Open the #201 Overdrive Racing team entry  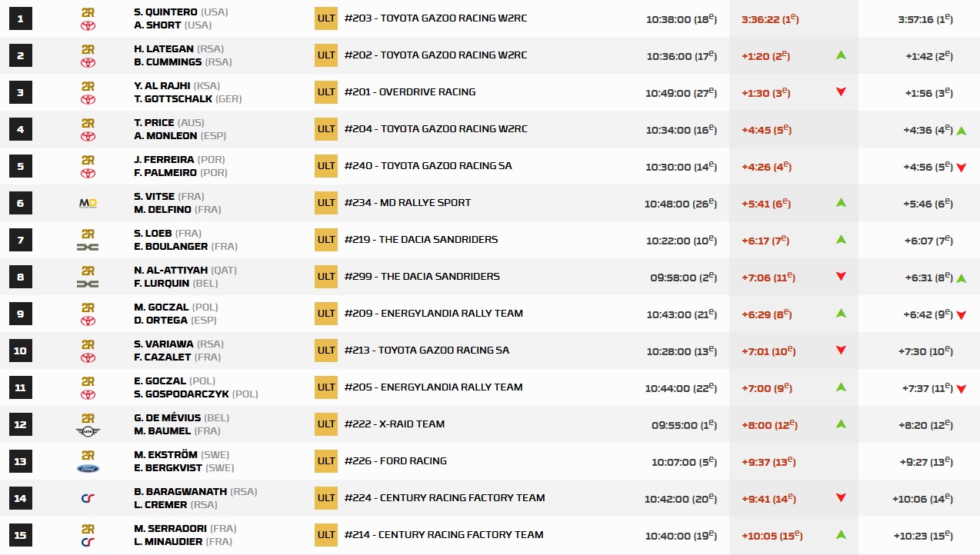pos(410,92)
